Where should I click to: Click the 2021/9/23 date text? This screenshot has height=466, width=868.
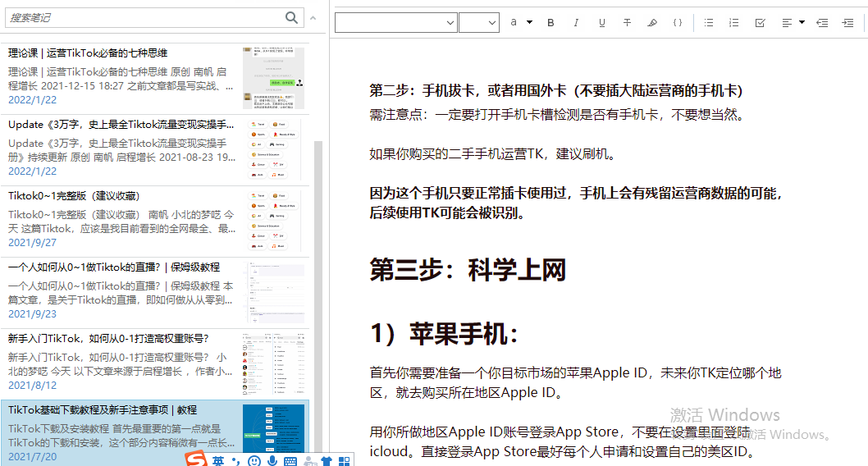[32, 313]
